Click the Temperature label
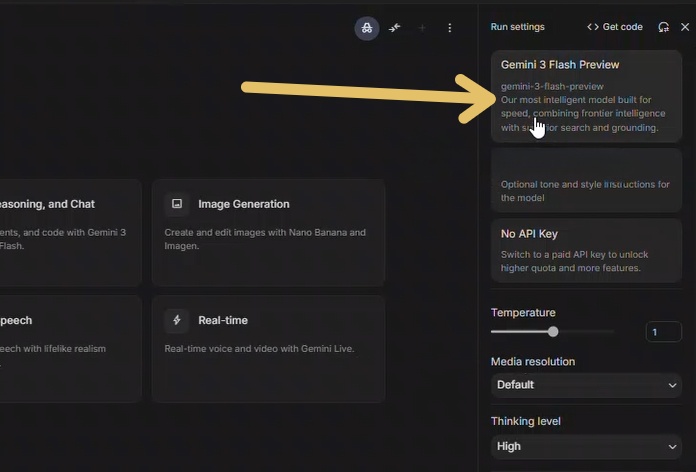 pyautogui.click(x=523, y=313)
